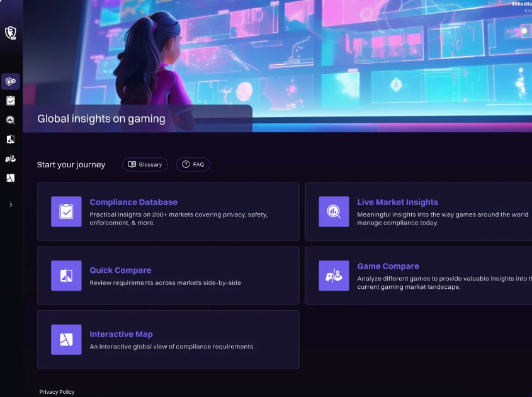Screen dimensions: 532x397
Task: Click the Compliance Database card title
Action: (133, 202)
